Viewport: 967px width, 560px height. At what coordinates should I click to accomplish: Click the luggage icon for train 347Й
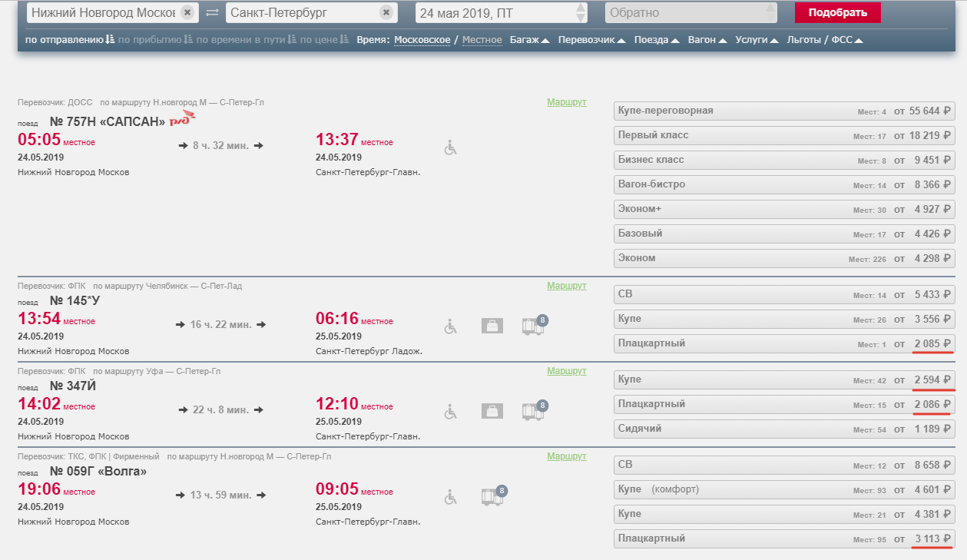click(x=492, y=411)
